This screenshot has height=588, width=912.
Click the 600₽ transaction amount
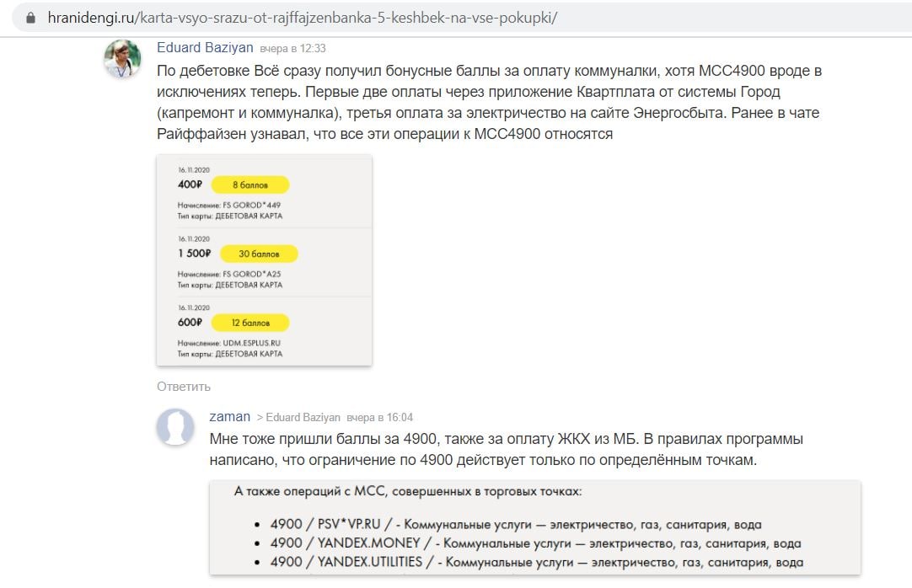190,323
